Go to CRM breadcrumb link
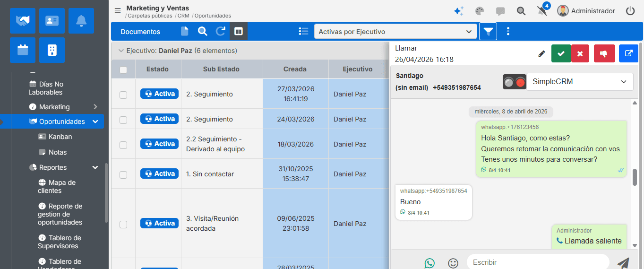The image size is (644, 269). 183,16
